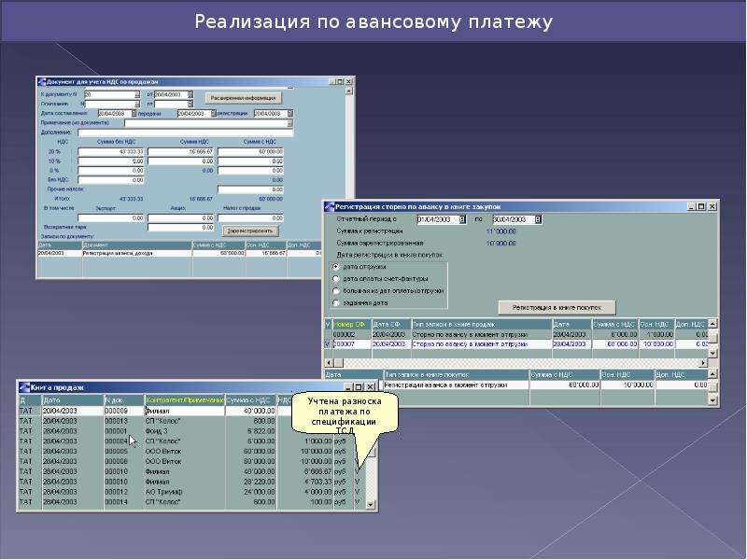Screen dimensions: 747x560
Task: Toggle the V checkbox on row 000007
Action: tap(328, 343)
